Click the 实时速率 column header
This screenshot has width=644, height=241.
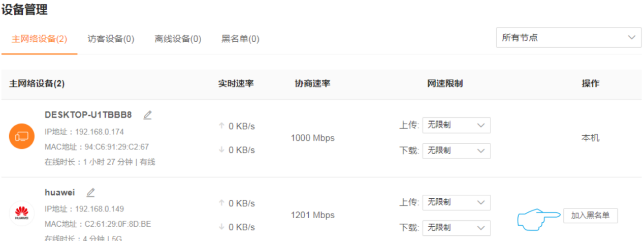click(236, 84)
